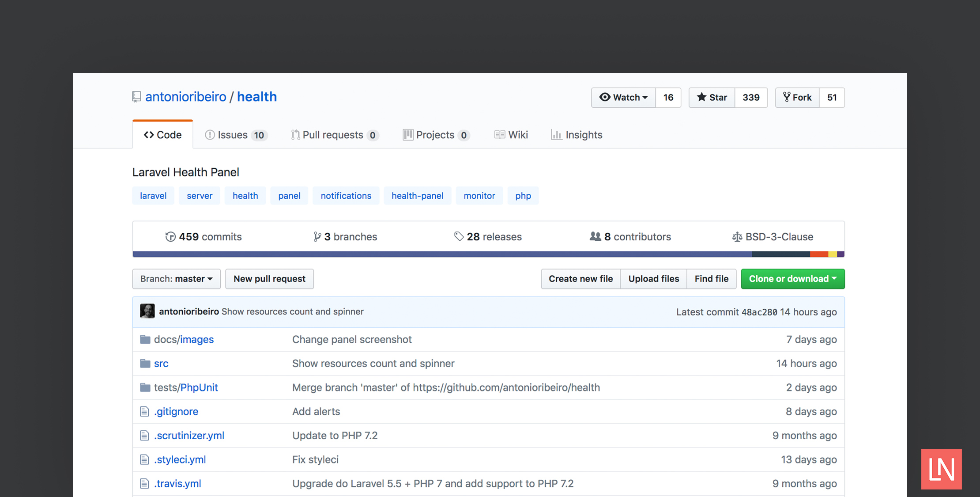Click the src folder icon
This screenshot has height=497, width=980.
(x=144, y=363)
